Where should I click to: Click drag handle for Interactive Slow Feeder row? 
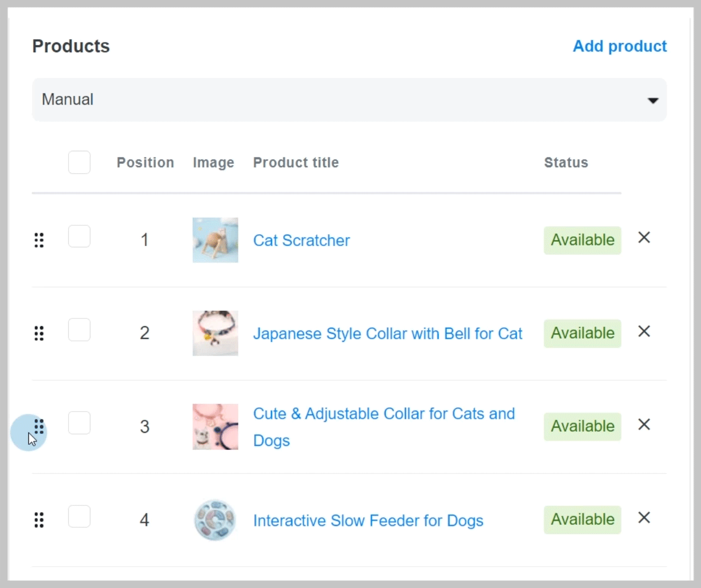39,520
